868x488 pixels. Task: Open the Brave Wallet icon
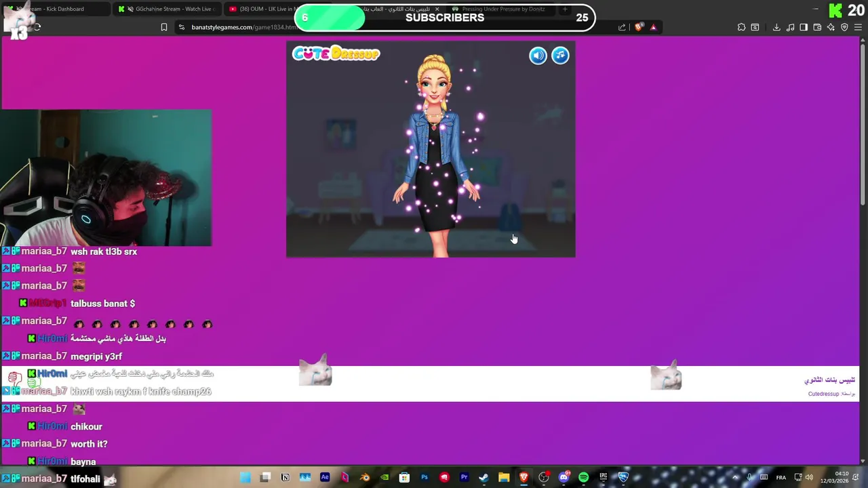(x=817, y=27)
